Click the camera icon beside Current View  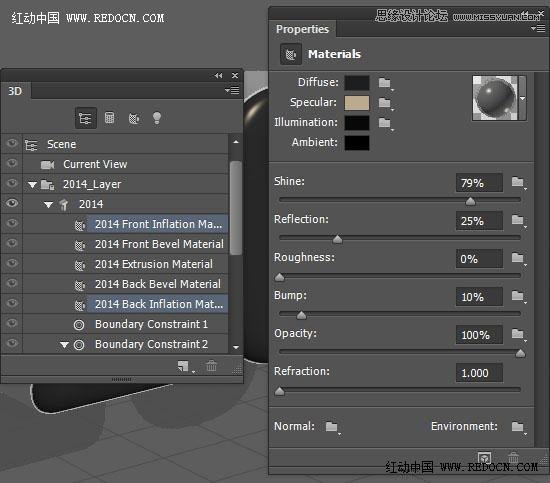click(47, 165)
